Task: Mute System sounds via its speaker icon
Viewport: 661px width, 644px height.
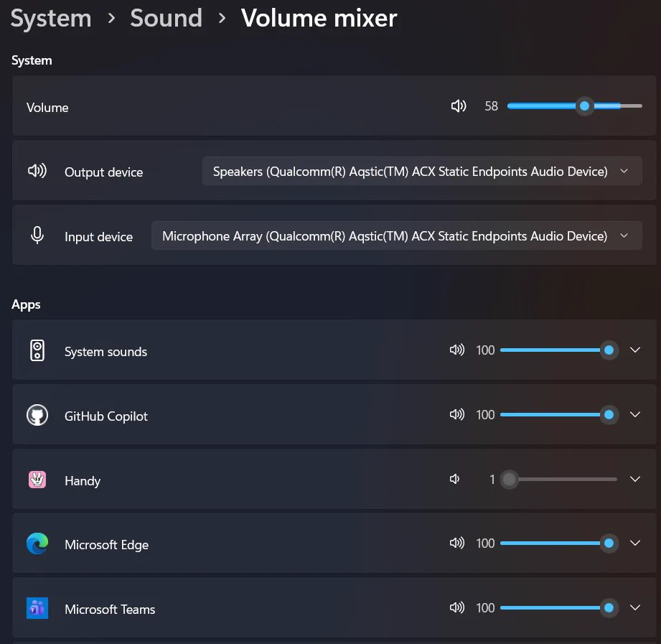Action: pyautogui.click(x=457, y=350)
